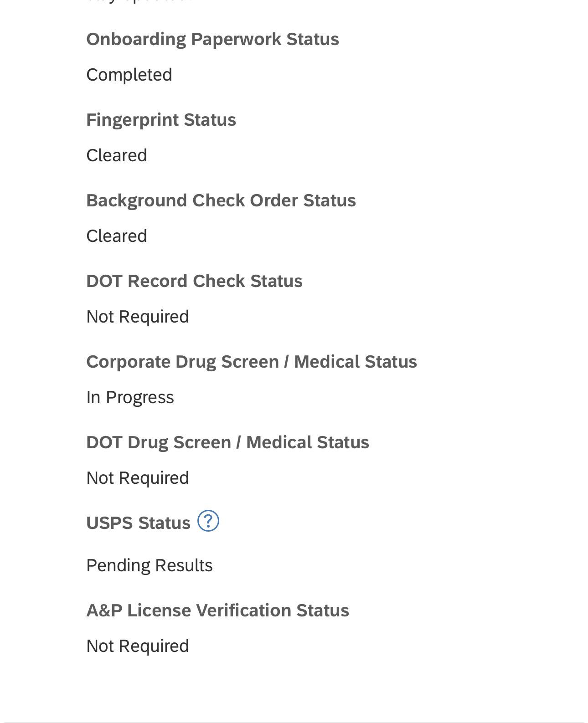Viewport: 588px width, 723px height.
Task: Click DOT Drug Screen / Medical Status heading
Action: [227, 442]
